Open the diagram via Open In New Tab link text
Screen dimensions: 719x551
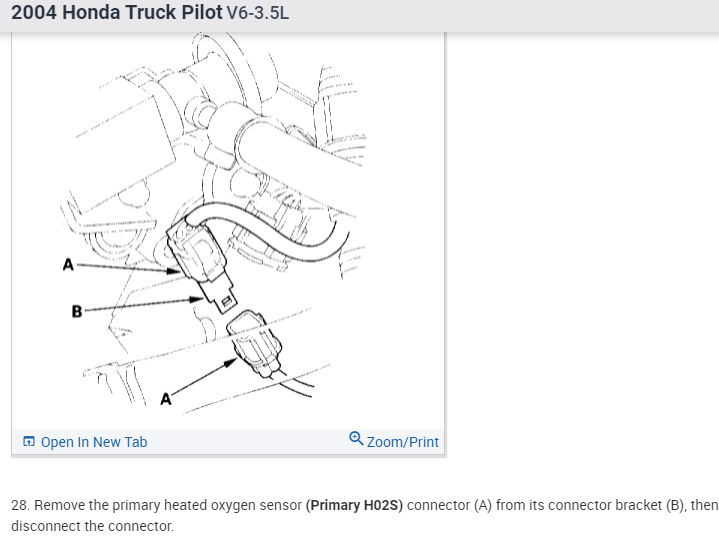[x=94, y=442]
